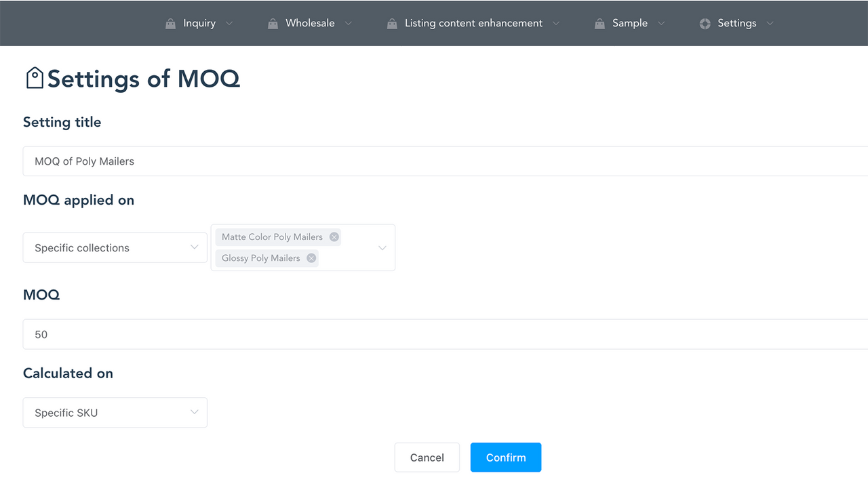Remove the Glossy Poly Mailers tag
This screenshot has width=868, height=488.
[x=311, y=258]
